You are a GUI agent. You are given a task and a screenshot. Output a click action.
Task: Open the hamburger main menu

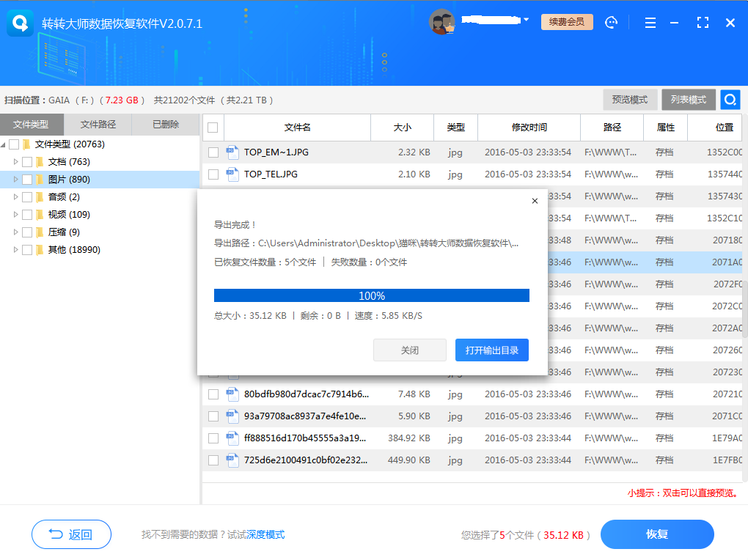click(x=650, y=23)
